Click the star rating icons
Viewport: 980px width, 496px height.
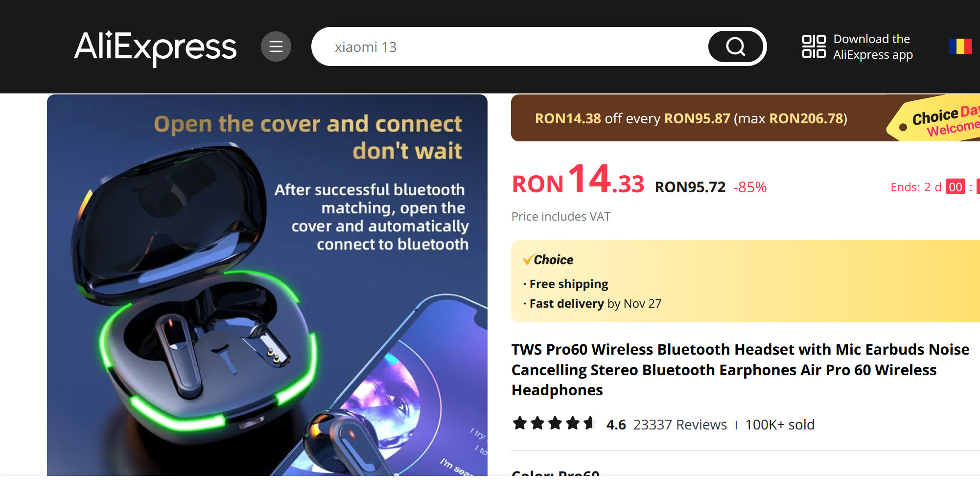point(554,423)
